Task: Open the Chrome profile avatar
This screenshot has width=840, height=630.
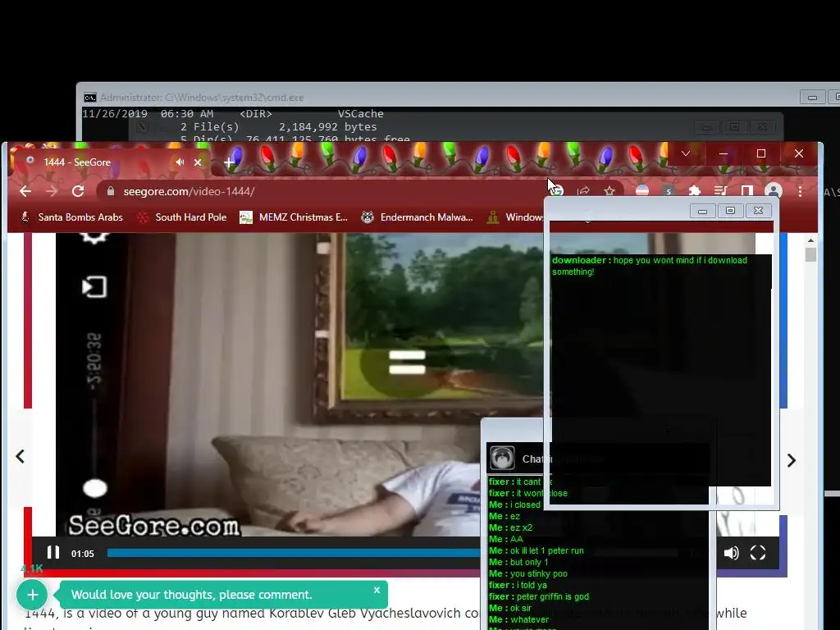Action: pyautogui.click(x=773, y=190)
